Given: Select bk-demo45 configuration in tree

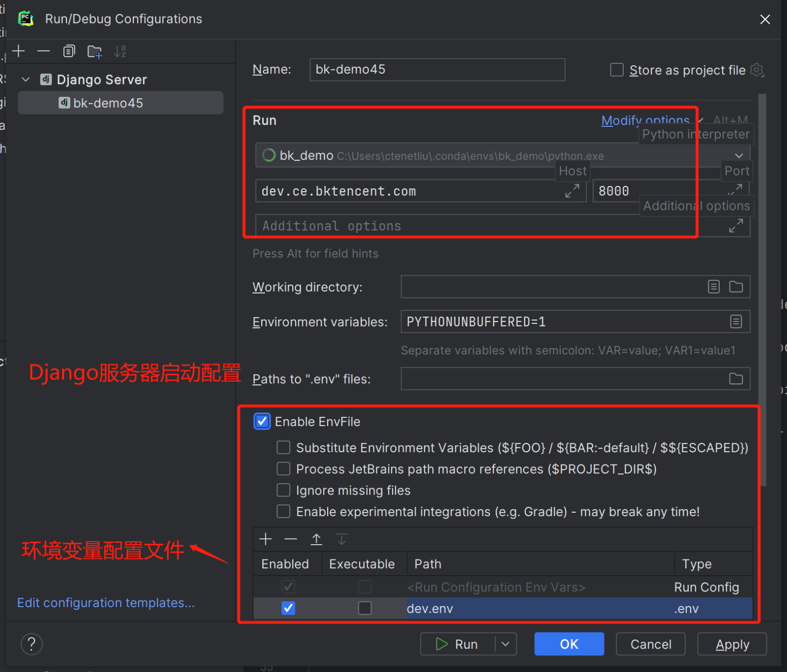Looking at the screenshot, I should tap(108, 103).
